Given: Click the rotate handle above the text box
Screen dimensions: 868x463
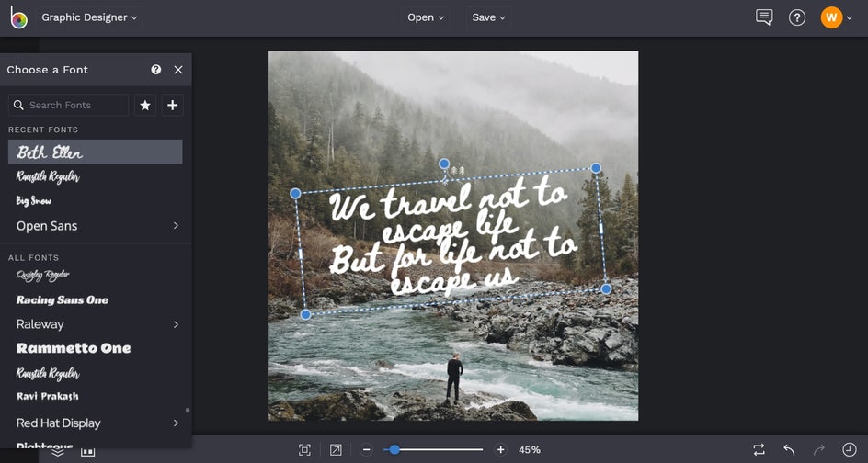Looking at the screenshot, I should 444,164.
